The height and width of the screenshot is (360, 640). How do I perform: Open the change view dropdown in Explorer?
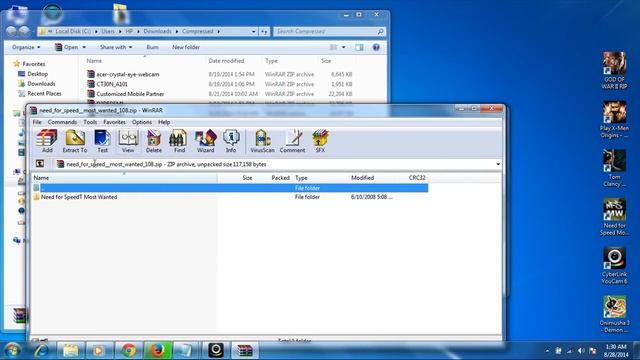pyautogui.click(x=343, y=47)
